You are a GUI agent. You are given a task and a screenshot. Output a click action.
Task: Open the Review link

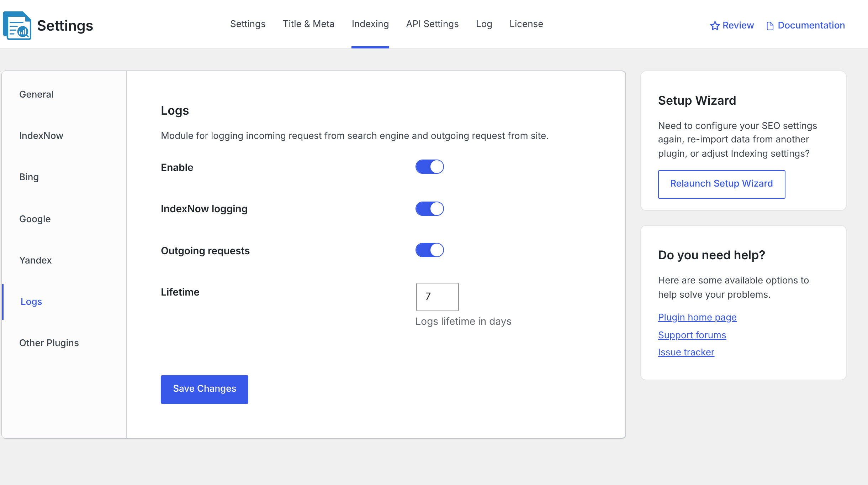pyautogui.click(x=738, y=25)
